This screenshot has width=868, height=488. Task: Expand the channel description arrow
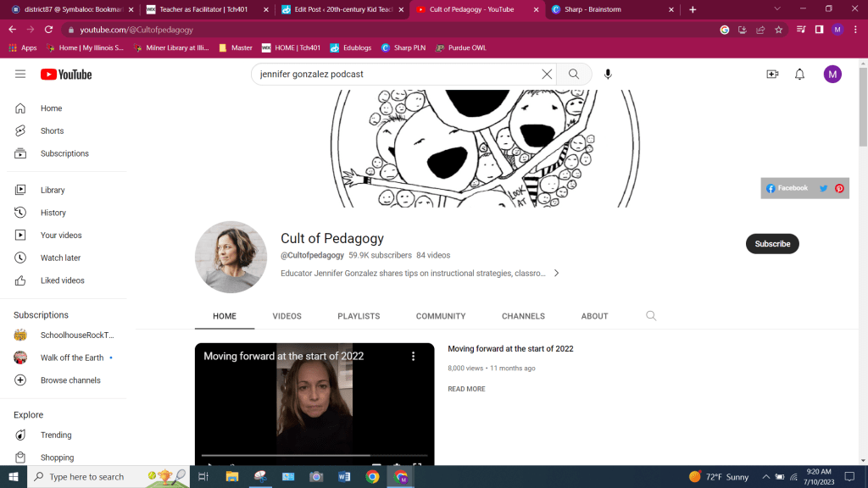click(x=556, y=274)
